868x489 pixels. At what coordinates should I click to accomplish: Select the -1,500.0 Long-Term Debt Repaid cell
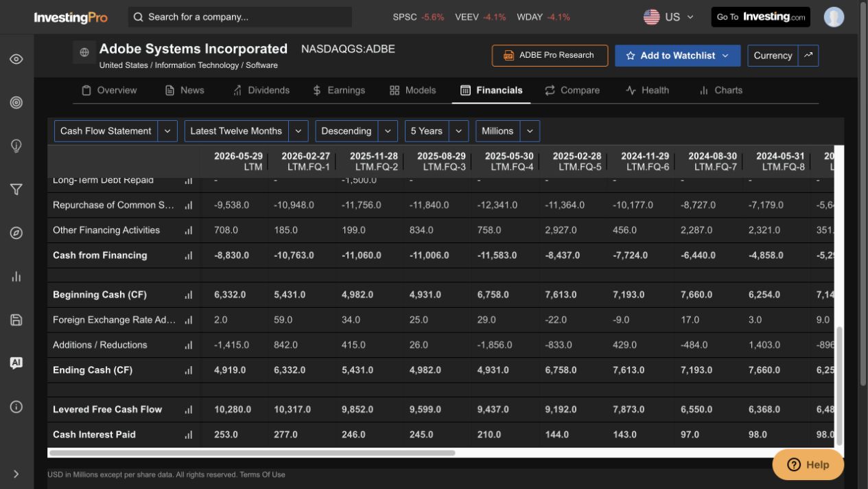[x=360, y=181]
